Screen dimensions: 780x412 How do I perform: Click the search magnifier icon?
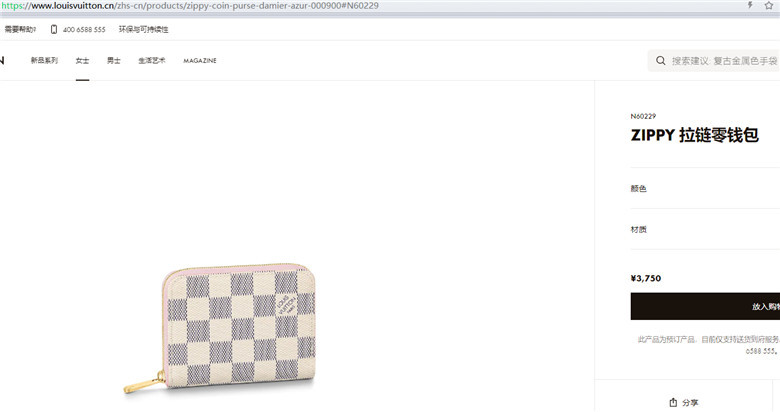click(x=661, y=61)
